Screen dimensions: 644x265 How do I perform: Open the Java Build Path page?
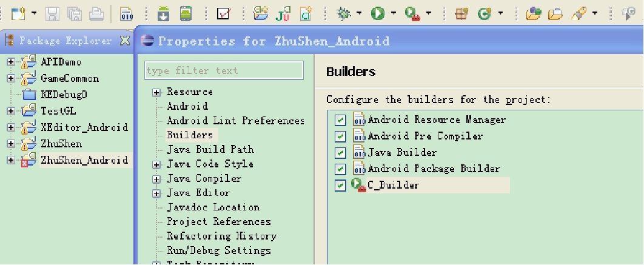click(x=210, y=149)
